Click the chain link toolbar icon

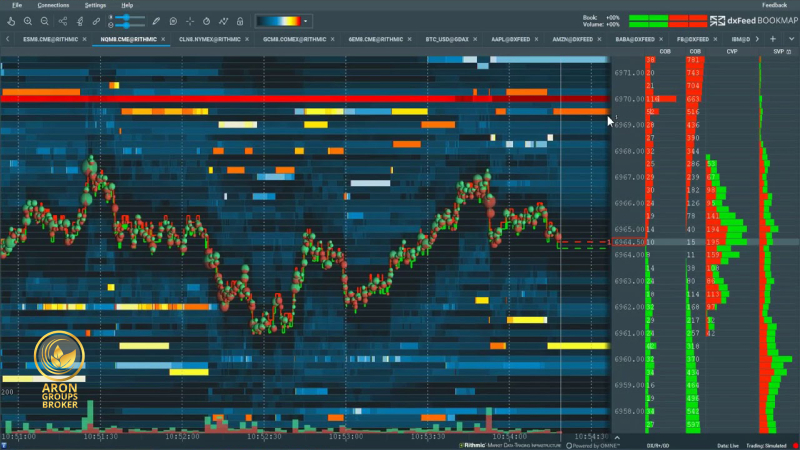pyautogui.click(x=96, y=21)
